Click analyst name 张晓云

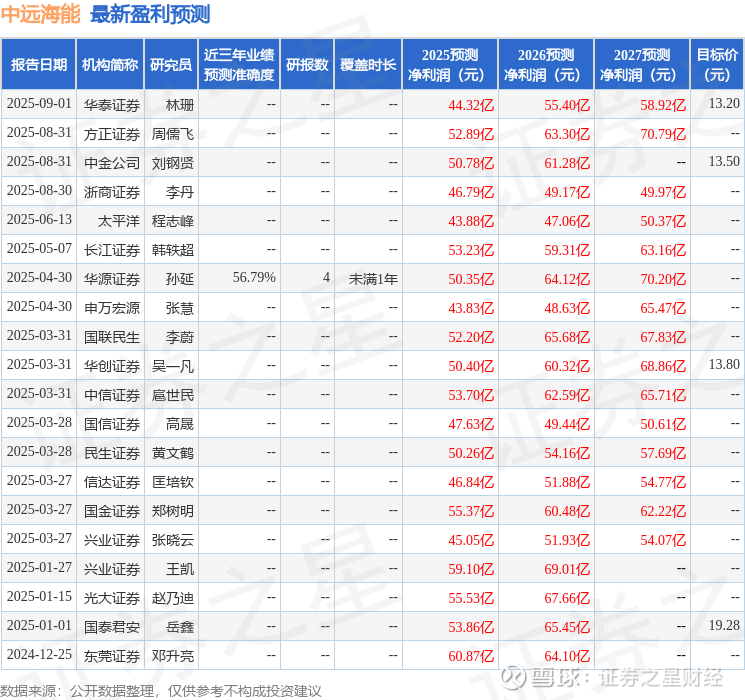coord(172,540)
